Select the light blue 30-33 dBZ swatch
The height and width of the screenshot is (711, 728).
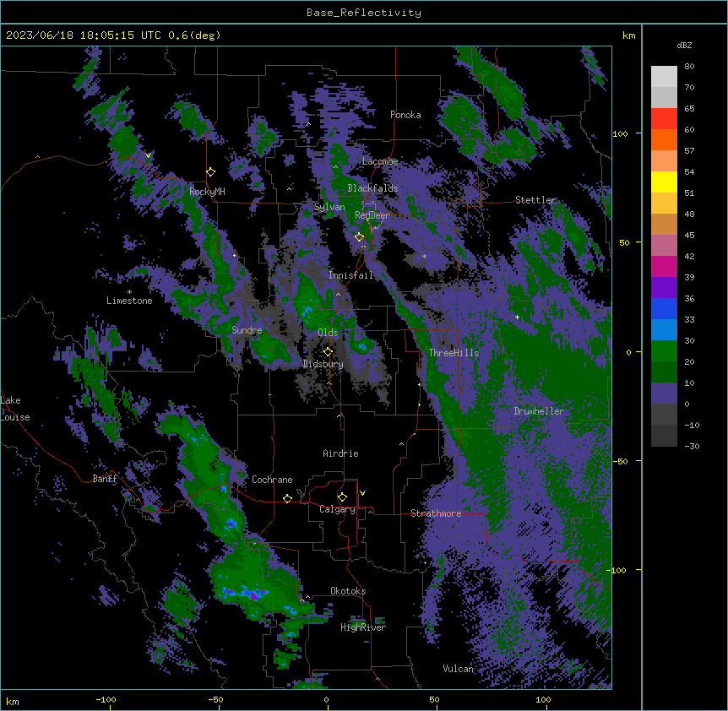coord(664,330)
